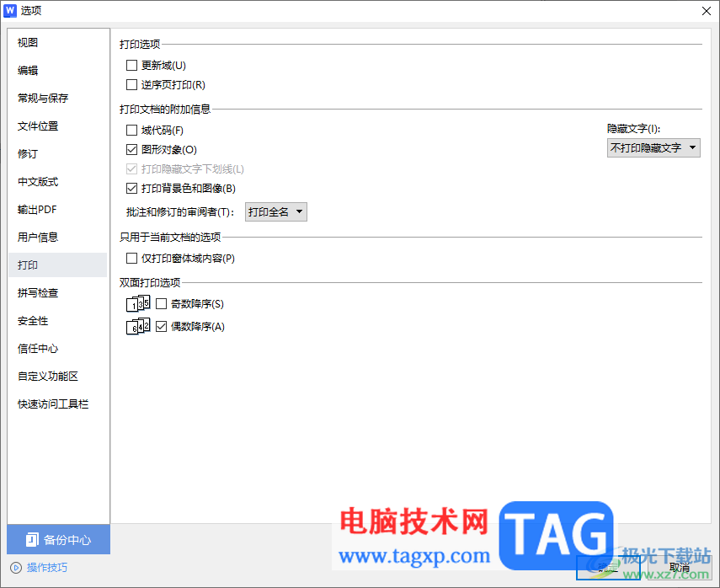The height and width of the screenshot is (588, 720).
Task: Enable 更新域(U) checkbox
Action: point(131,65)
